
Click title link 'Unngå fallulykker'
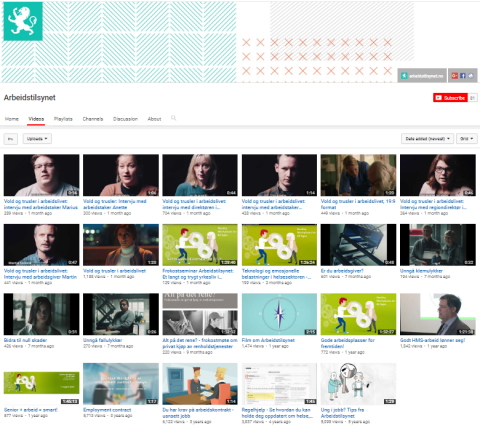103,340
